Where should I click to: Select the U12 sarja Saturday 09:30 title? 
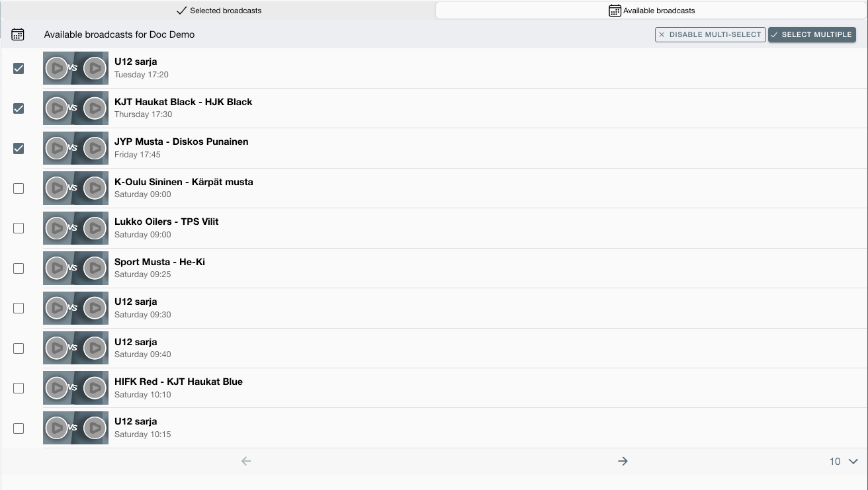point(136,302)
